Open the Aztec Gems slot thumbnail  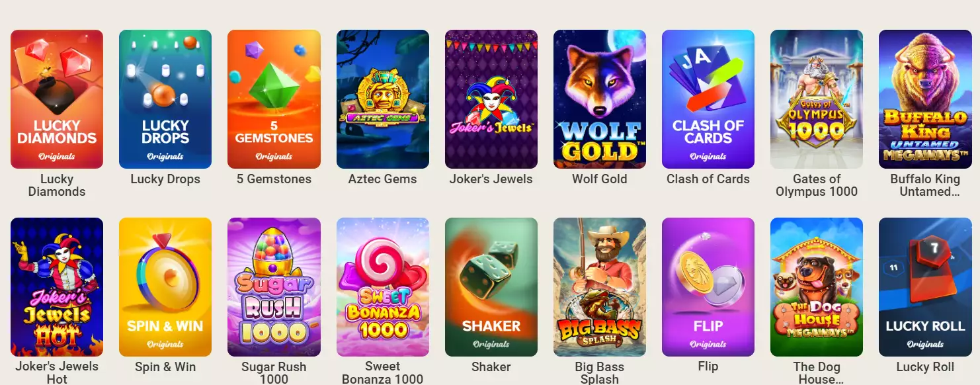pos(383,99)
